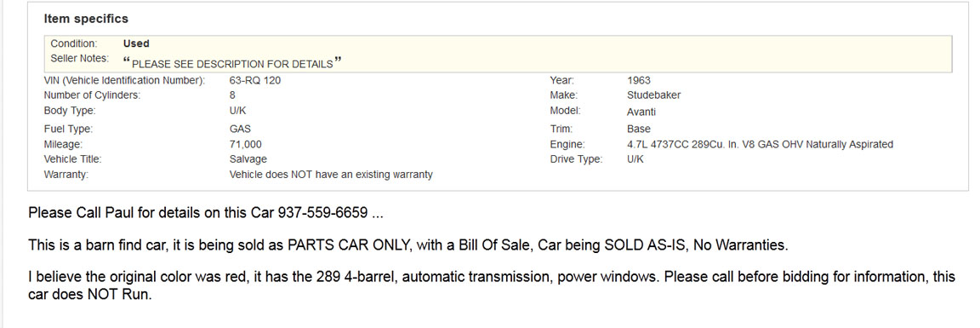Click the seller notes description text
The image size is (980, 328).
[232, 62]
